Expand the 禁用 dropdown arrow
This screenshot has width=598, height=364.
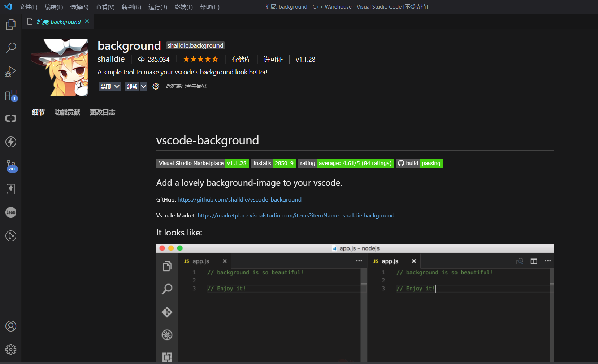click(117, 87)
